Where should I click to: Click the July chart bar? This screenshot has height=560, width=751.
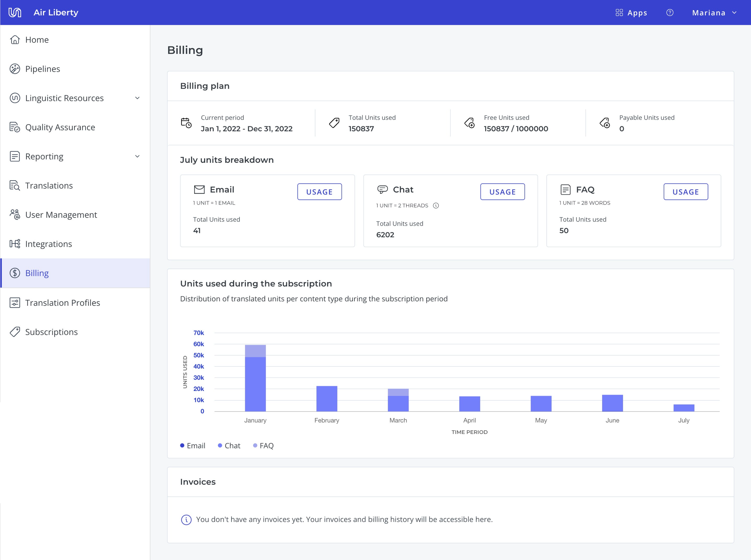pos(684,408)
